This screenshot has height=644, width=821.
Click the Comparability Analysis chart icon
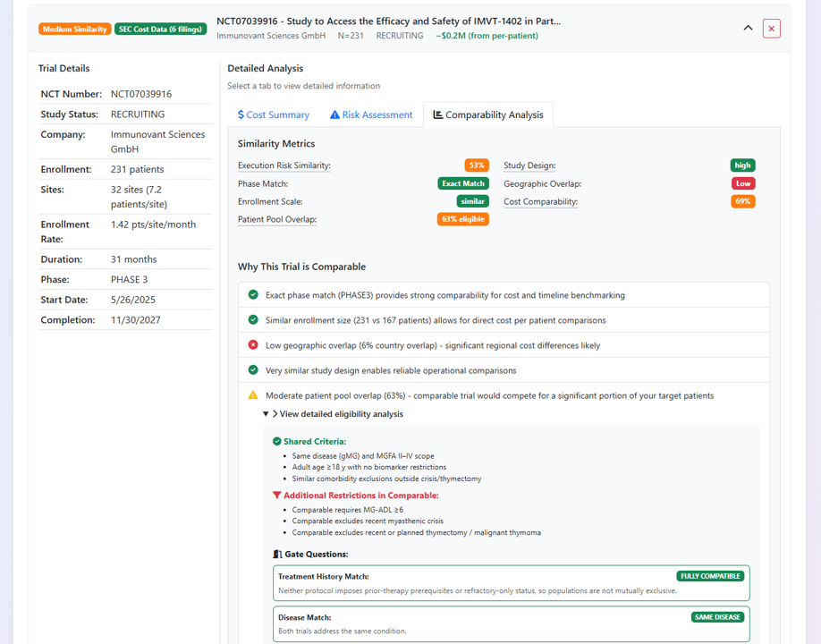coord(437,114)
